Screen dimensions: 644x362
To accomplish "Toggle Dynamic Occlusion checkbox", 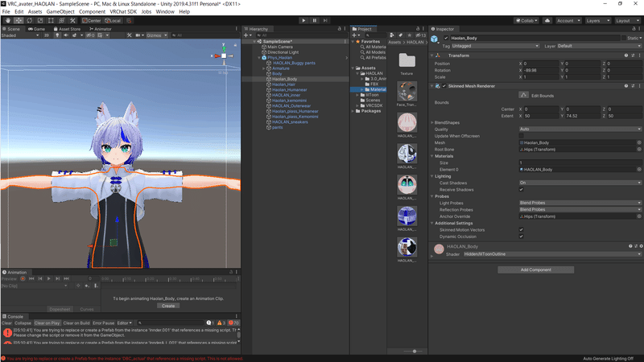I will pos(521,237).
